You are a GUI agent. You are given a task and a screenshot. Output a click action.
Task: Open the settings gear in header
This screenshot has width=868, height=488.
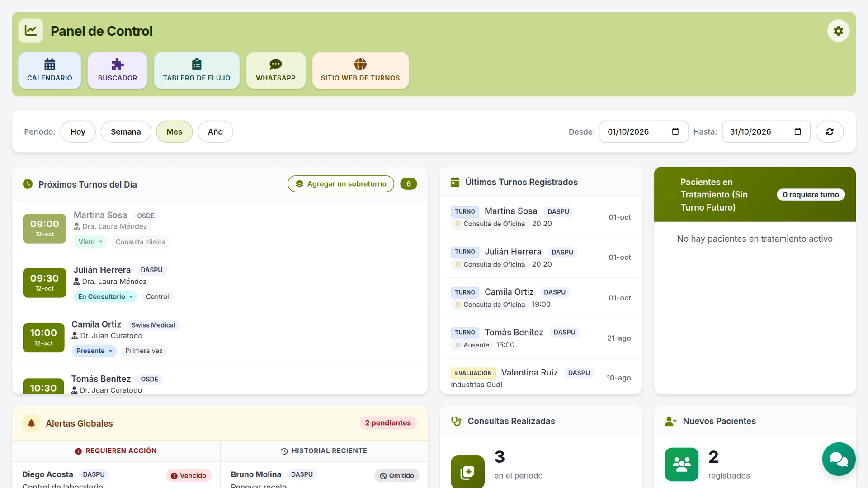(x=838, y=31)
